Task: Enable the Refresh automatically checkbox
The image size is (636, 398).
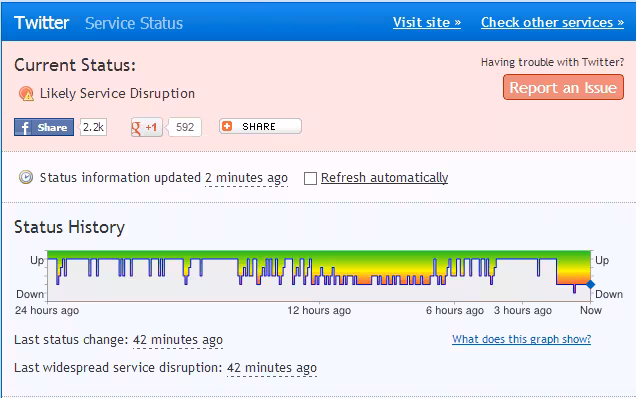Action: pyautogui.click(x=310, y=178)
